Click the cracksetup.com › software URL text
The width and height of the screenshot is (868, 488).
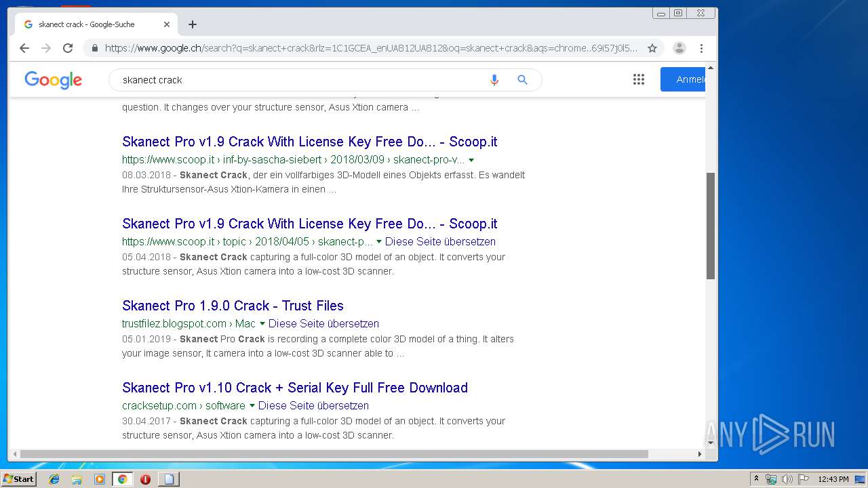[184, 406]
